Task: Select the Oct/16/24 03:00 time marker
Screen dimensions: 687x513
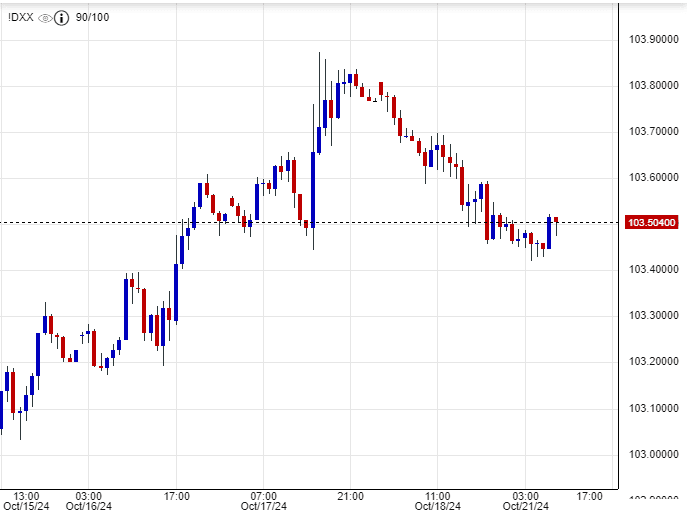Action: click(x=88, y=500)
